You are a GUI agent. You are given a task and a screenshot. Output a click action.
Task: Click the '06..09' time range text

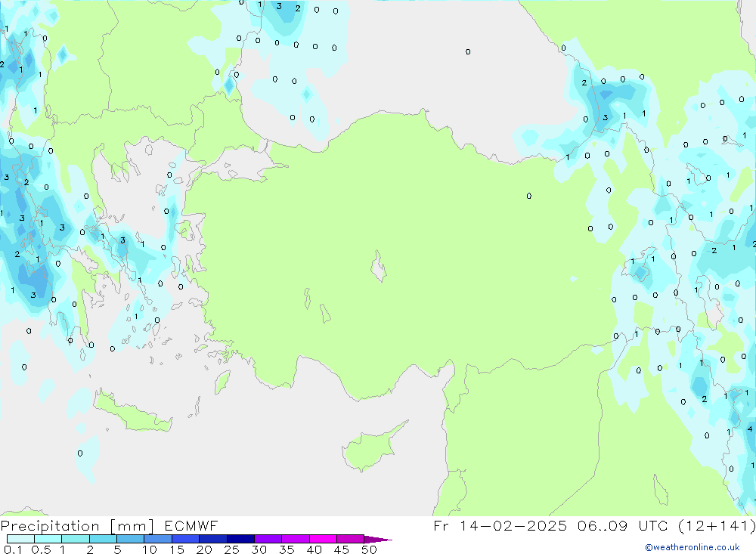(603, 525)
